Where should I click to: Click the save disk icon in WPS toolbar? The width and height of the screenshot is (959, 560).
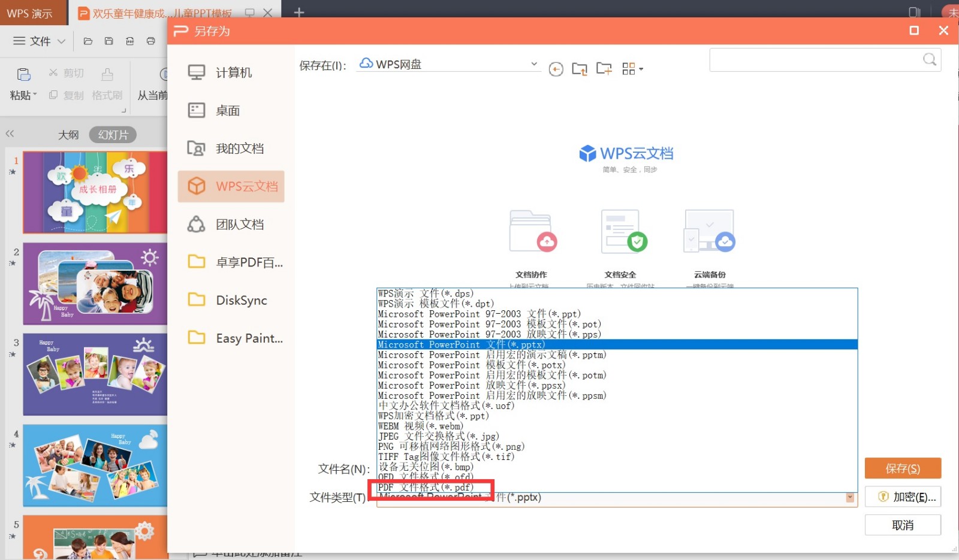(109, 41)
